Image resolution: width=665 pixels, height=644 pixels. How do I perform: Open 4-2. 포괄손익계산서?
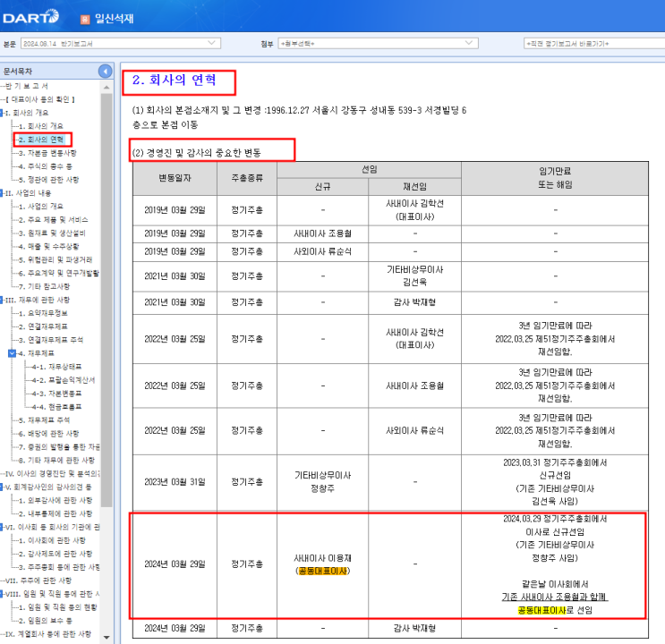click(x=64, y=380)
